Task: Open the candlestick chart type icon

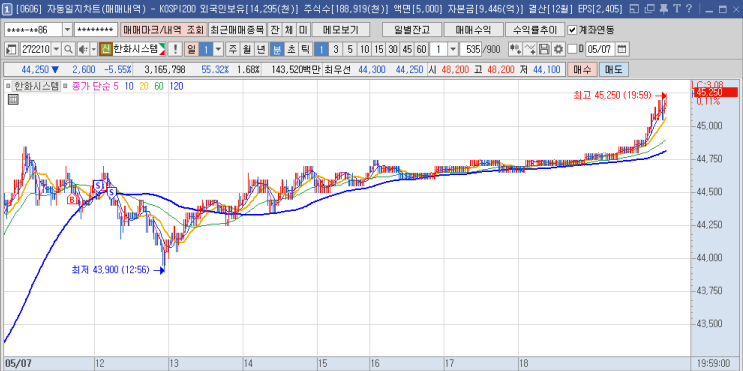Action: (515, 49)
